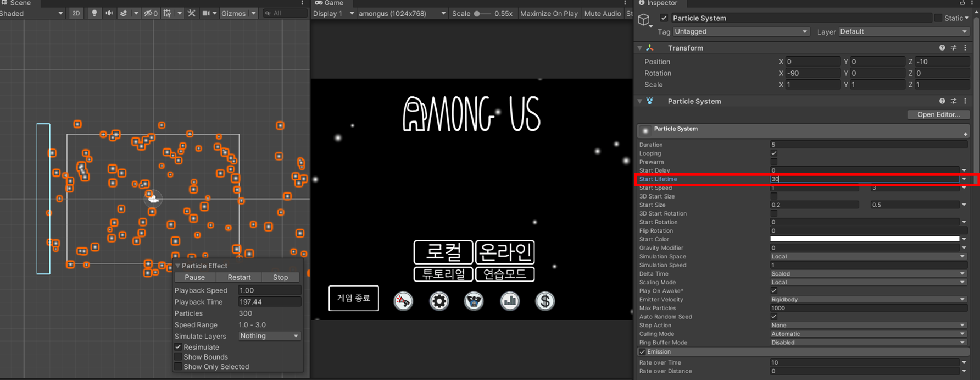Click the crewmate character icon in game
The width and height of the screenshot is (980, 380).
(474, 301)
